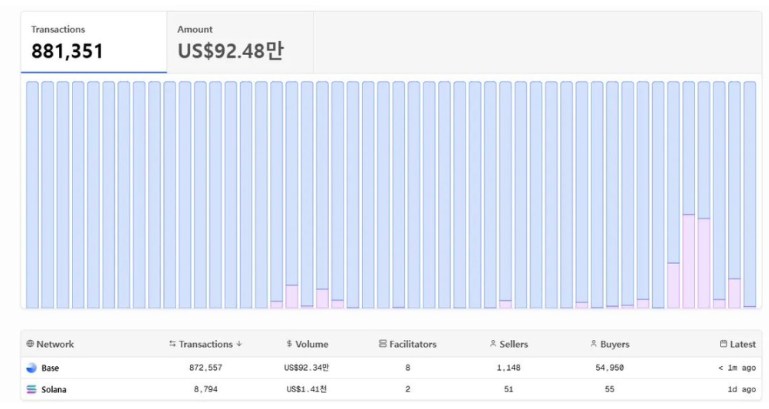
Task: Sort table by Latest column header
Action: (743, 344)
